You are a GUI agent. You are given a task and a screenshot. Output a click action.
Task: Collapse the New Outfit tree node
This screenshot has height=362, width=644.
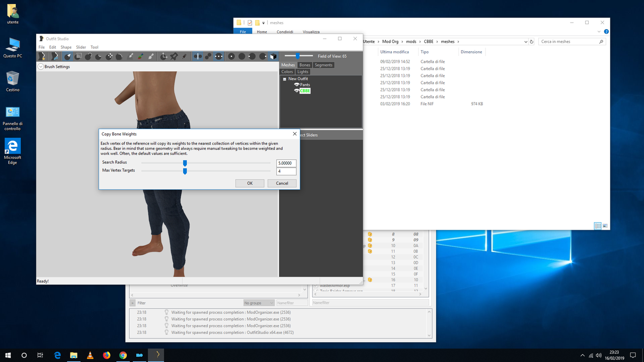pyautogui.click(x=284, y=79)
